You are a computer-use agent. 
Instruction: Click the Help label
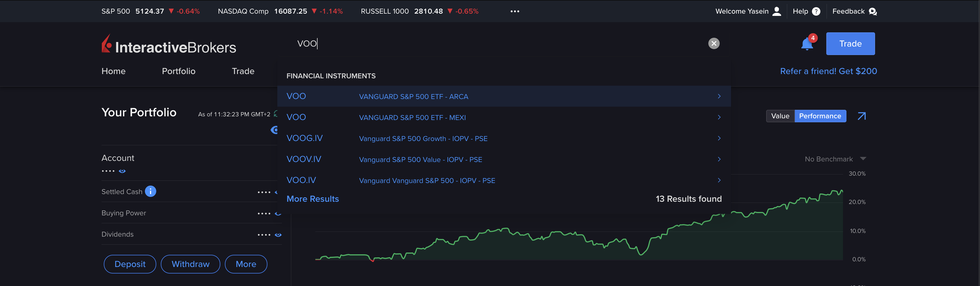point(800,11)
